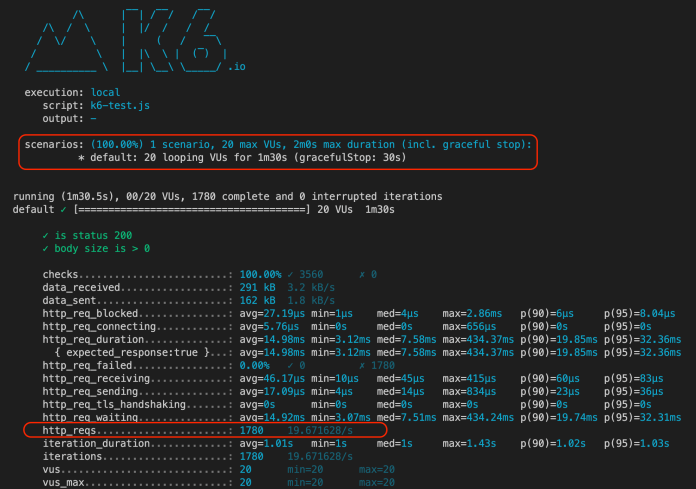The image size is (696, 489).
Task: Select the '1780' value in http_reqs row
Action: pyautogui.click(x=251, y=430)
